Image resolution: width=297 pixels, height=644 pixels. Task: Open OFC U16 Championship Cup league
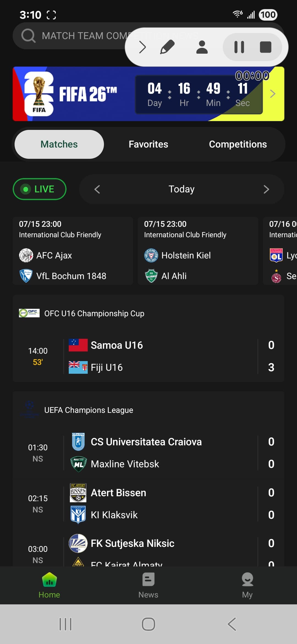coord(94,313)
